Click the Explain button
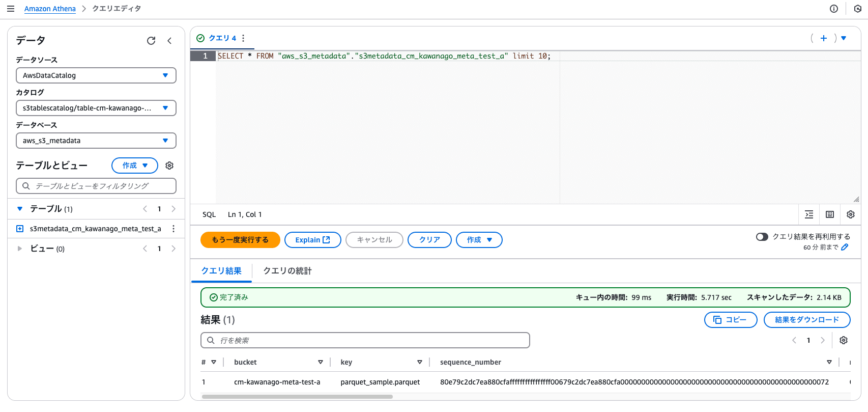This screenshot has height=412, width=868. [x=312, y=240]
